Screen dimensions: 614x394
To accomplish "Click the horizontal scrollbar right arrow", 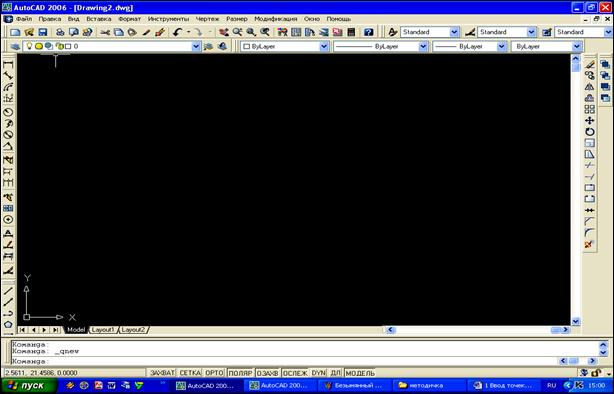I will (565, 330).
